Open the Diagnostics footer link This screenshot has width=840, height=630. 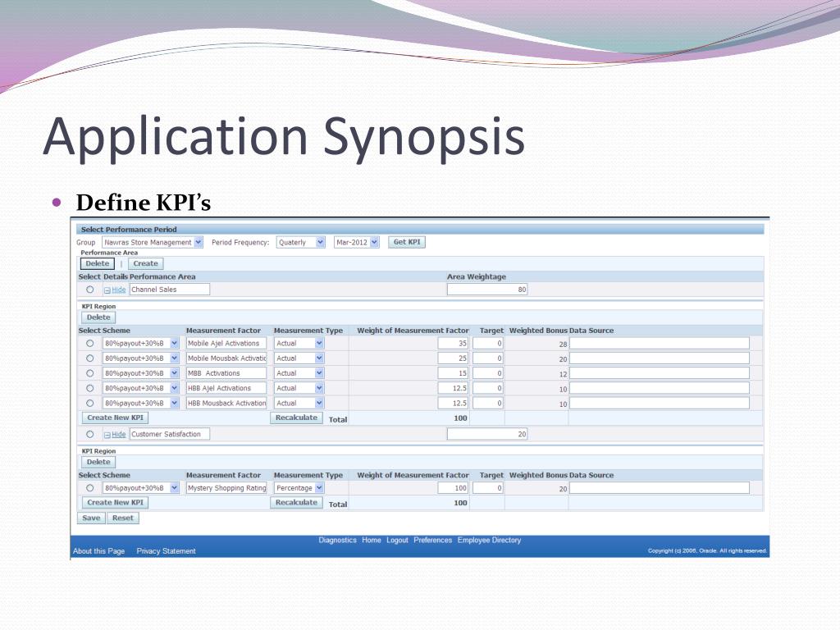click(x=337, y=540)
